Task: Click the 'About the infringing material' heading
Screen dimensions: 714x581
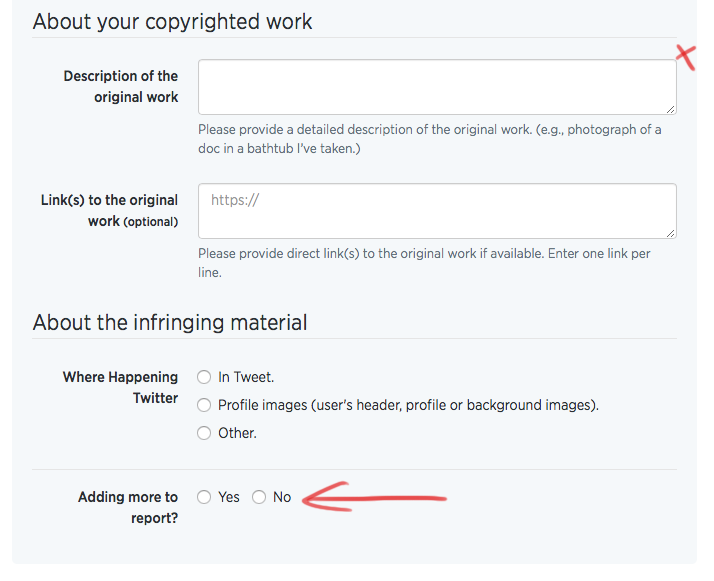Action: pos(170,322)
